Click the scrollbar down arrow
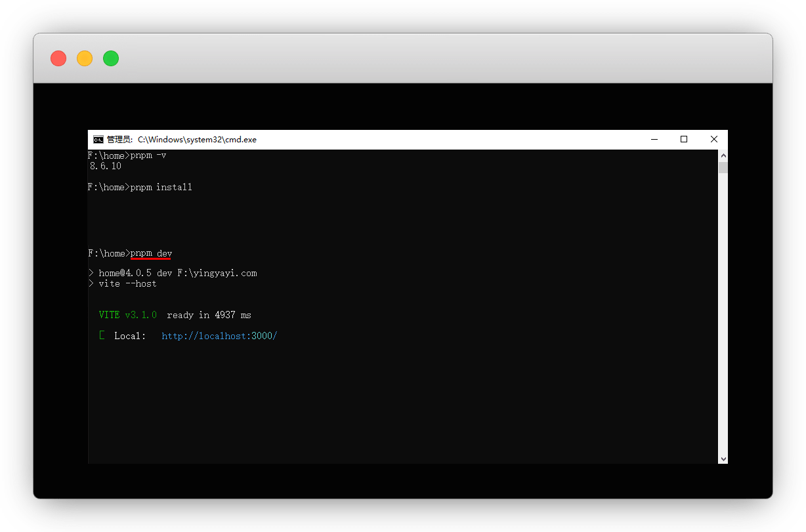806x532 pixels. pos(723,459)
